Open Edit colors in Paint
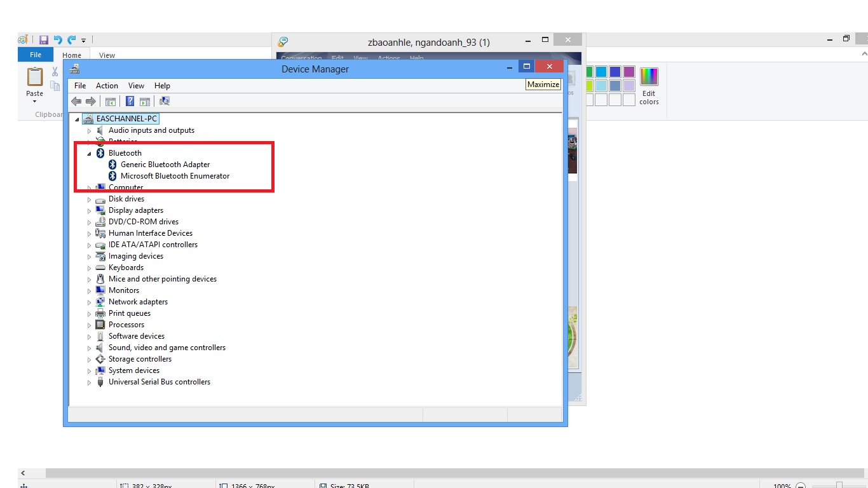Image resolution: width=868 pixels, height=488 pixels. pyautogui.click(x=649, y=86)
